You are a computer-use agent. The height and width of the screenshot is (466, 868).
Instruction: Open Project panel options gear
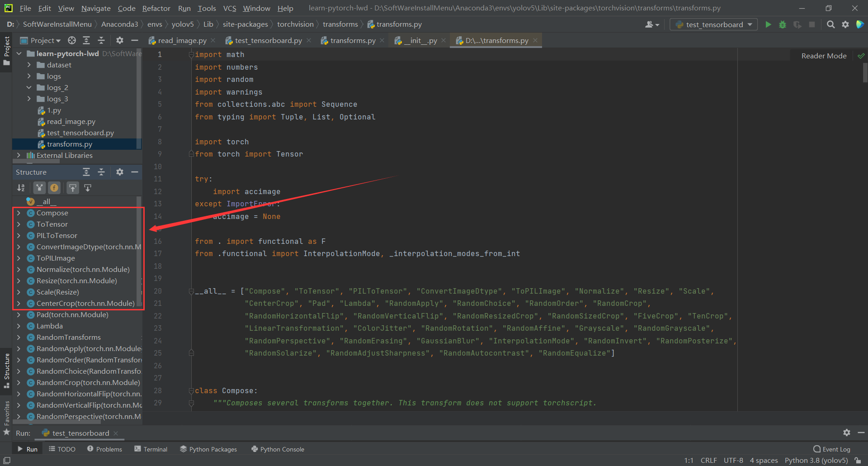pos(120,40)
